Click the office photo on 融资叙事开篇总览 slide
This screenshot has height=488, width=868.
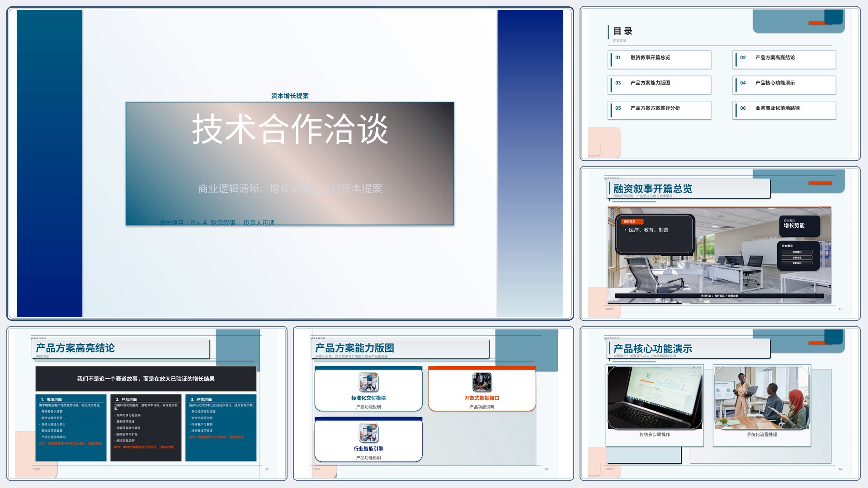(x=719, y=255)
